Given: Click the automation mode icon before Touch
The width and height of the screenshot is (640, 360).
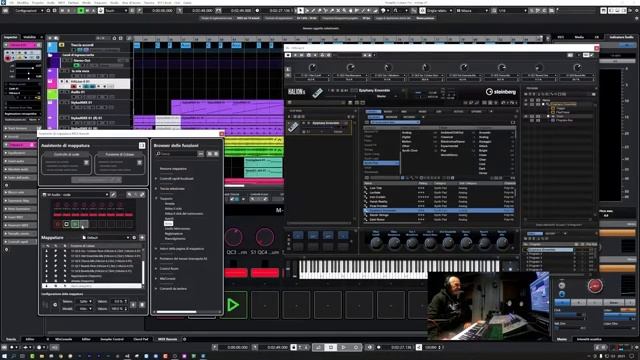Looking at the screenshot, I should [x=101, y=10].
